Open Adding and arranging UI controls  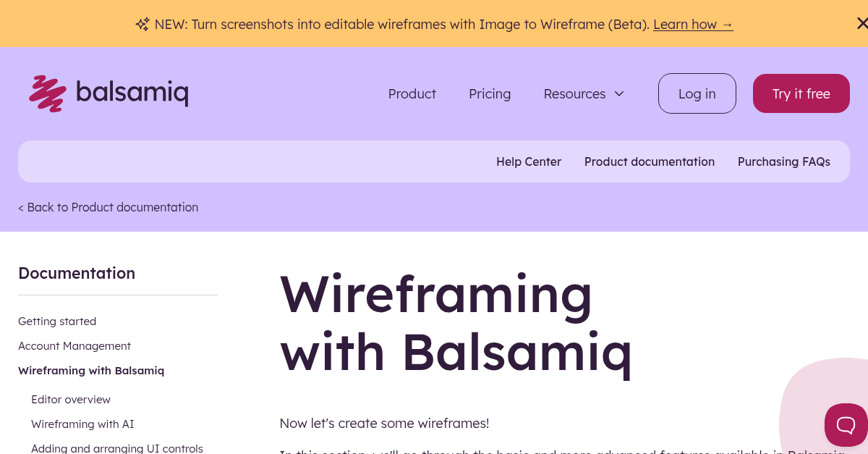point(116,448)
